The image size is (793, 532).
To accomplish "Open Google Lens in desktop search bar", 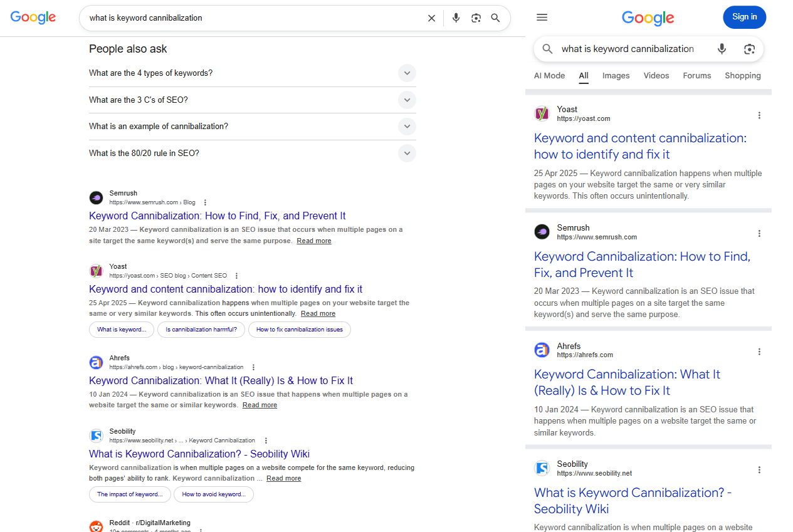I will [476, 18].
